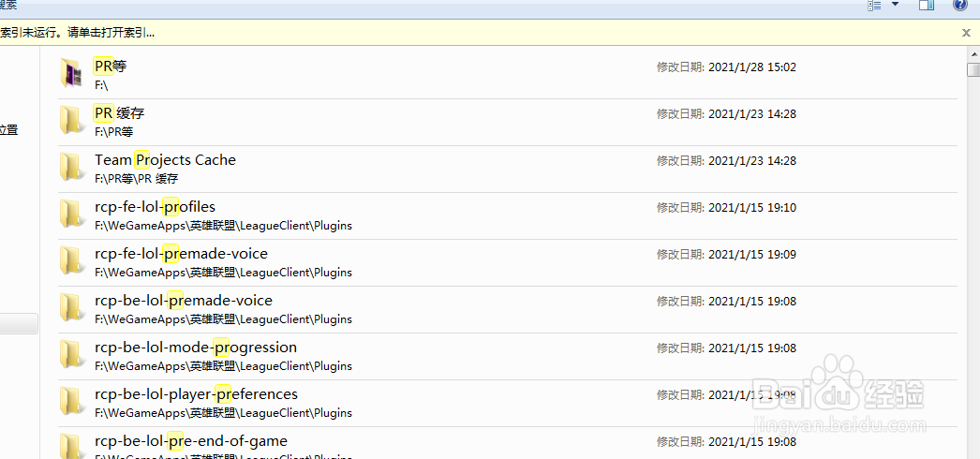Click the rcp-be-lol-mode-progression folder icon

tap(70, 354)
